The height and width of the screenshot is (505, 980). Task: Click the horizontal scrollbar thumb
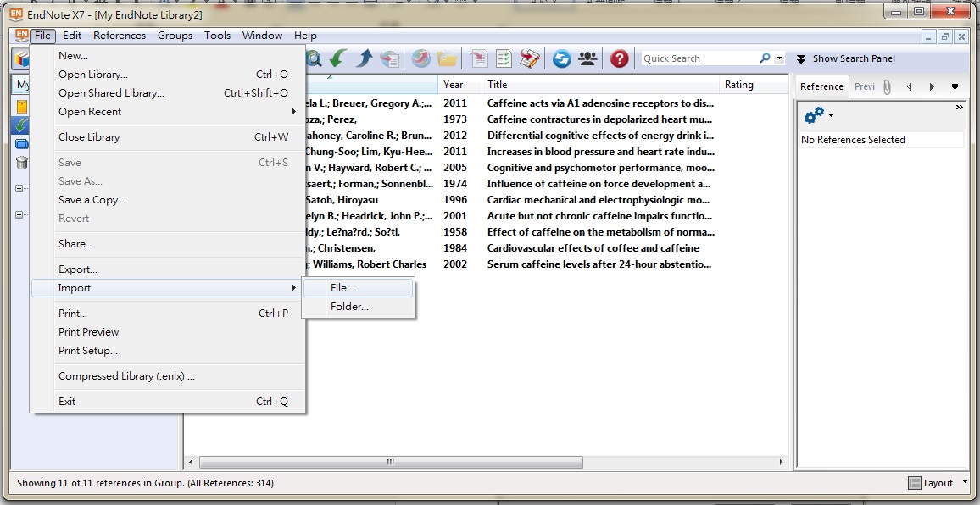[x=392, y=463]
